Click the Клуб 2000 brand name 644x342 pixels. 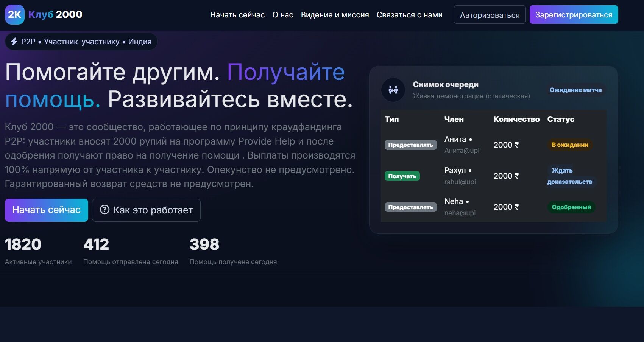(55, 14)
